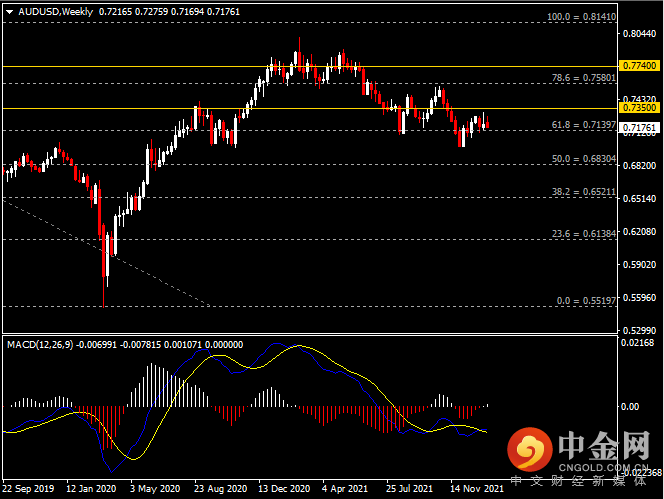Click the 14 Nov 2021 date label
Viewport: 664px width, 499px height.
(477, 489)
